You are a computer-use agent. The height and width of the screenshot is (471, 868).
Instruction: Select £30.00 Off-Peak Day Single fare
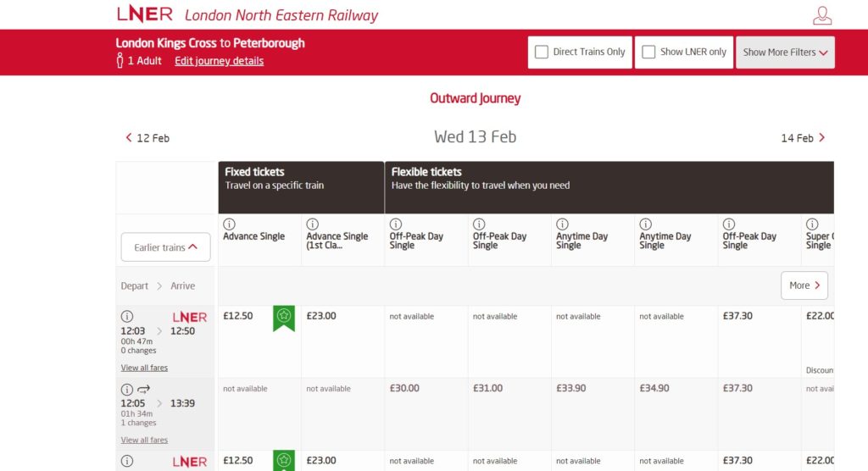404,388
